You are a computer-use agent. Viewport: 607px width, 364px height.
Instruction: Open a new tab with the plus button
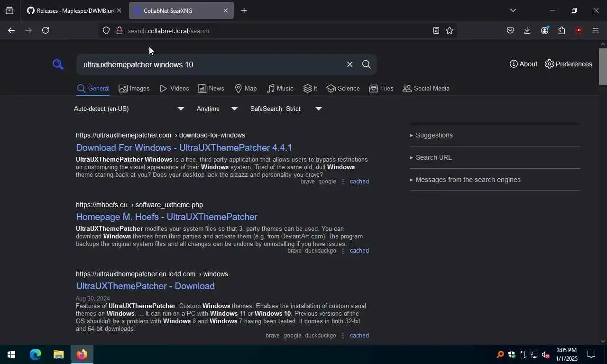(244, 10)
